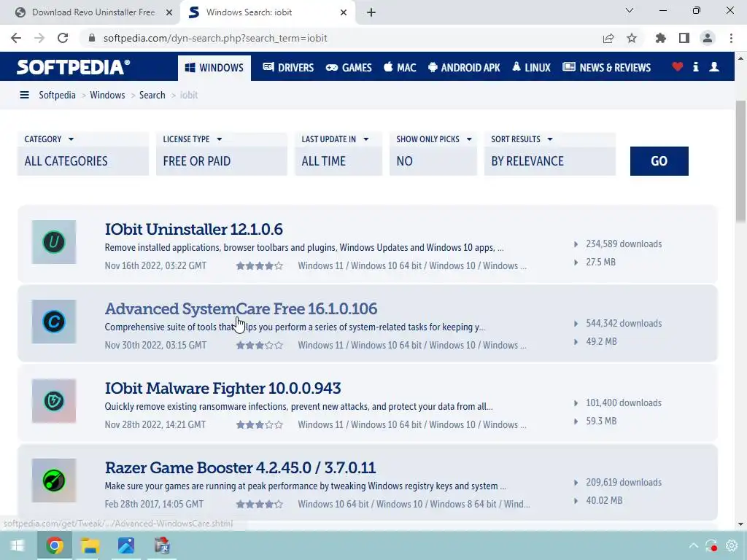747x560 pixels.
Task: Open Windows Start button on taskbar
Action: [18, 545]
